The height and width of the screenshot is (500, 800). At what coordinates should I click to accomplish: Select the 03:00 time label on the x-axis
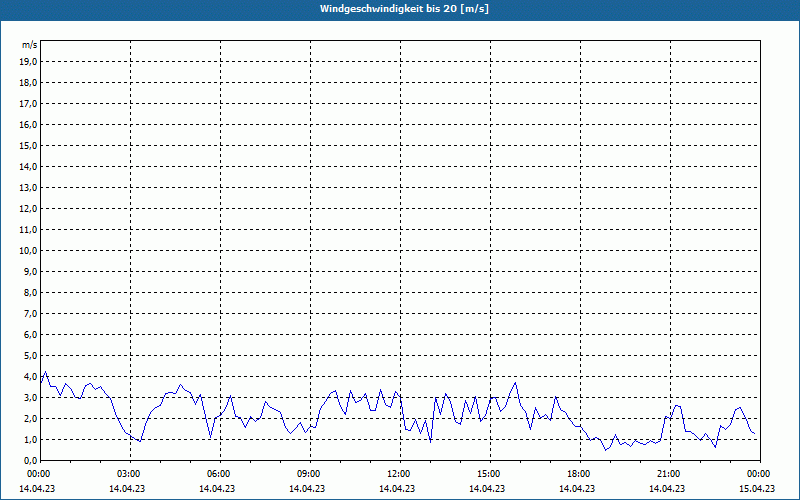[x=128, y=474]
